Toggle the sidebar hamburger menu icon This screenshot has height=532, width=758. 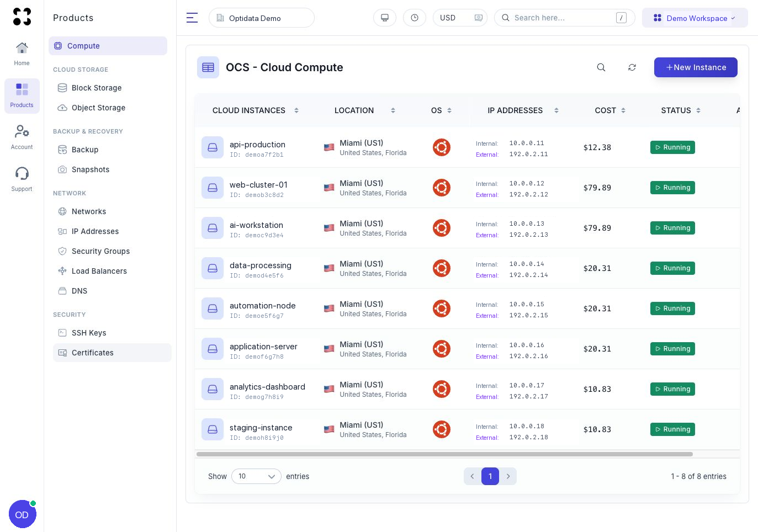(x=192, y=18)
